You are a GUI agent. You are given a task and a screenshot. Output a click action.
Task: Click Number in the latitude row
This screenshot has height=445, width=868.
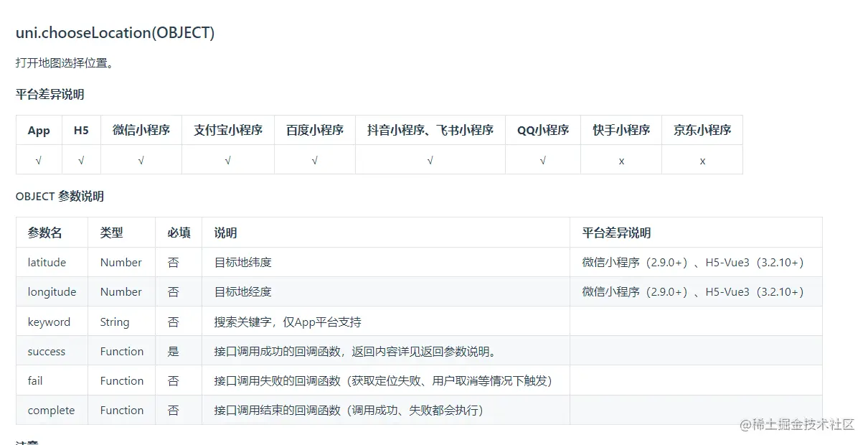tap(121, 263)
